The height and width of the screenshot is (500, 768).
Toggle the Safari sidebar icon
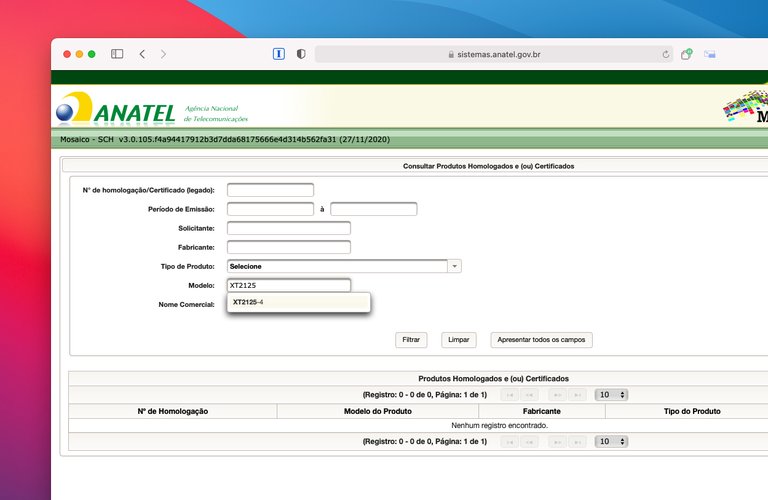(117, 54)
